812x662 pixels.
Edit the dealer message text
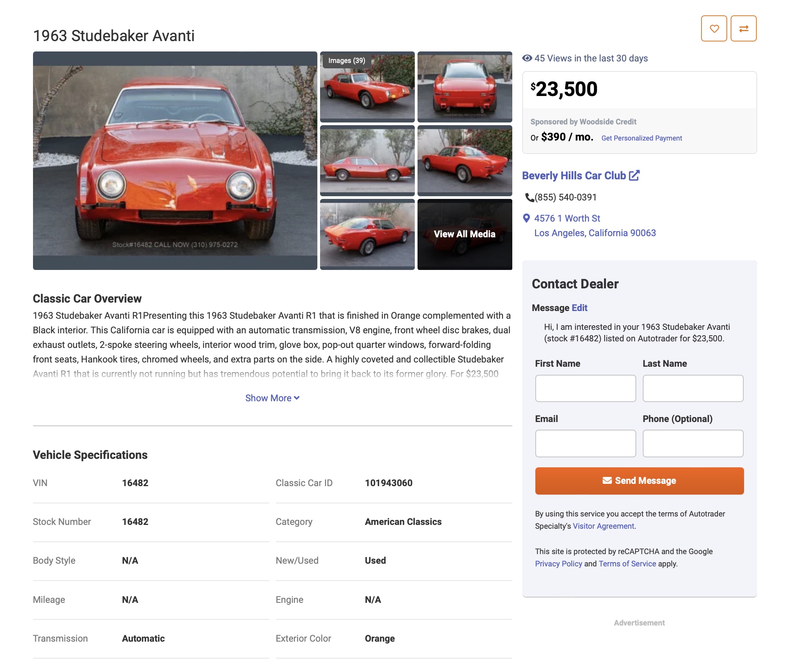(579, 308)
